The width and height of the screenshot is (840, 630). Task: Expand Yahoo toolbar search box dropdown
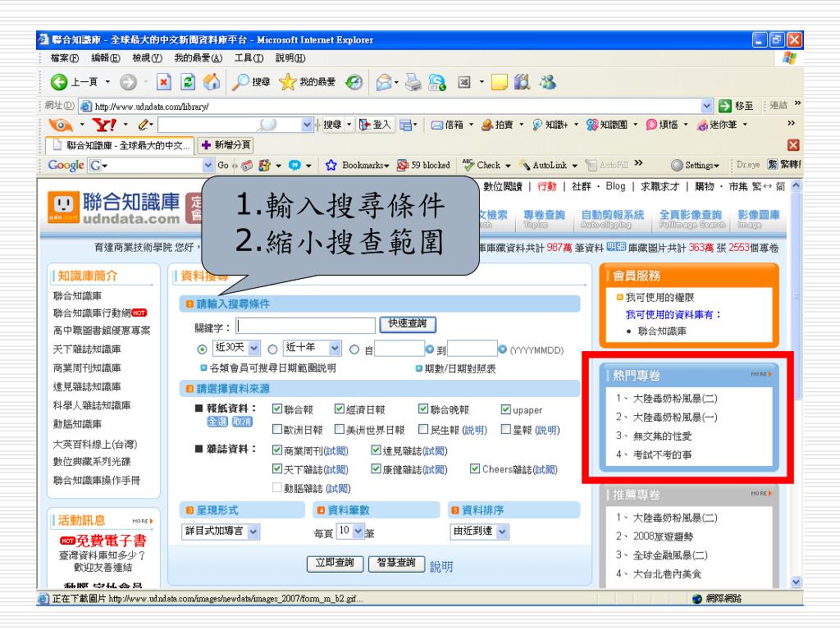(x=307, y=125)
